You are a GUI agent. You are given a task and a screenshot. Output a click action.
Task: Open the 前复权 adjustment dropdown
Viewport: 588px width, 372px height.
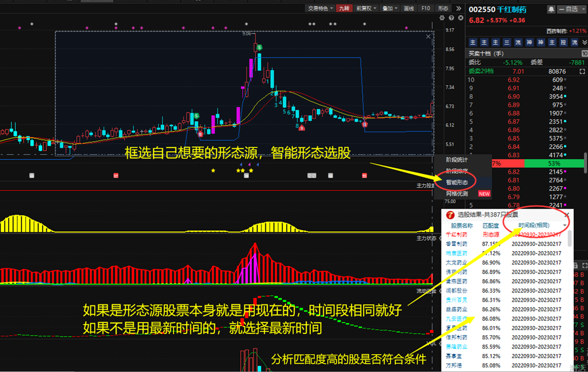point(366,8)
